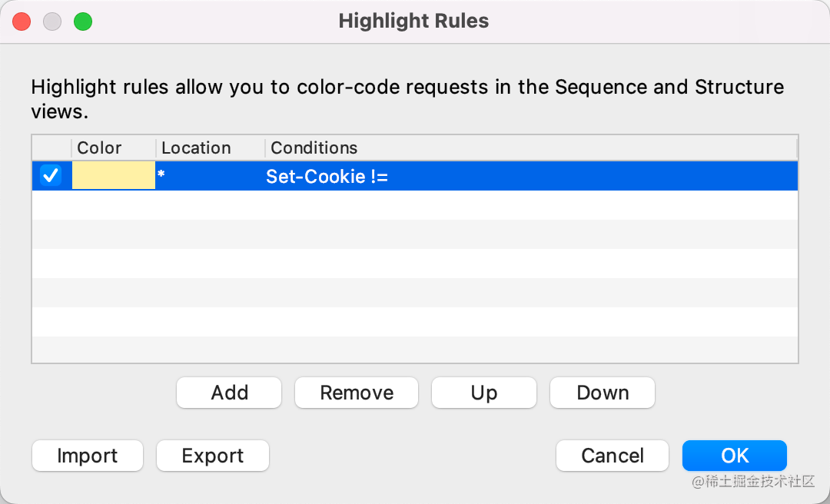Move the rule Down

coord(603,393)
